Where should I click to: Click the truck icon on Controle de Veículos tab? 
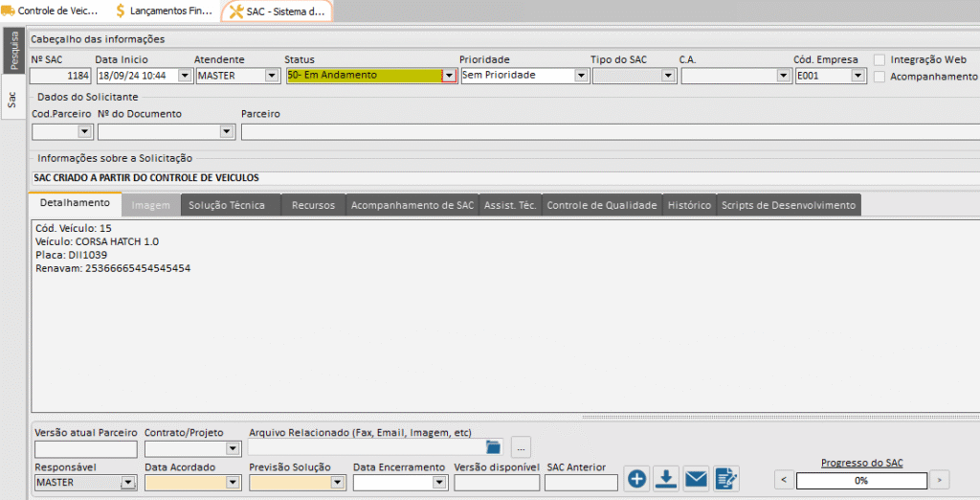point(8,11)
